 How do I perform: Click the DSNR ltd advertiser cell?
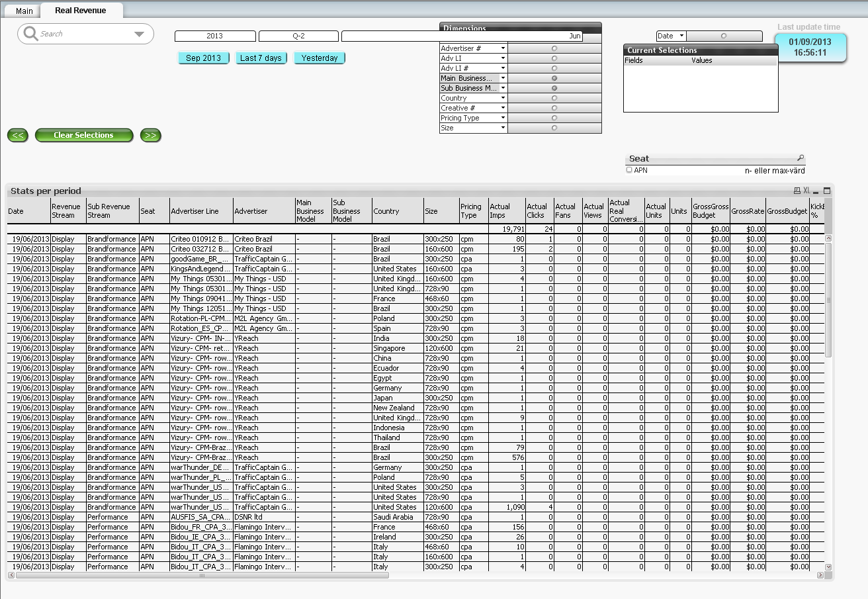(x=265, y=517)
